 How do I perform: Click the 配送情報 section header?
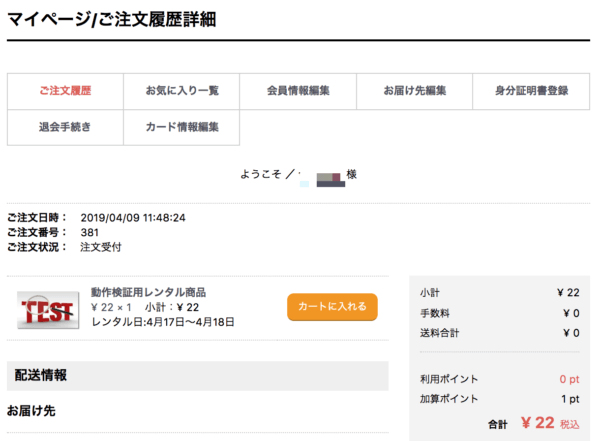197,376
